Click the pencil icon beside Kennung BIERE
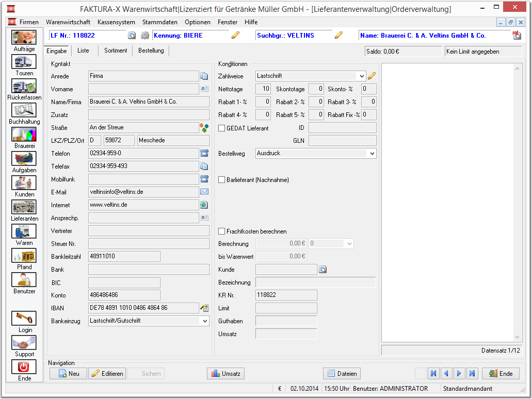The image size is (532, 399). coord(235,35)
